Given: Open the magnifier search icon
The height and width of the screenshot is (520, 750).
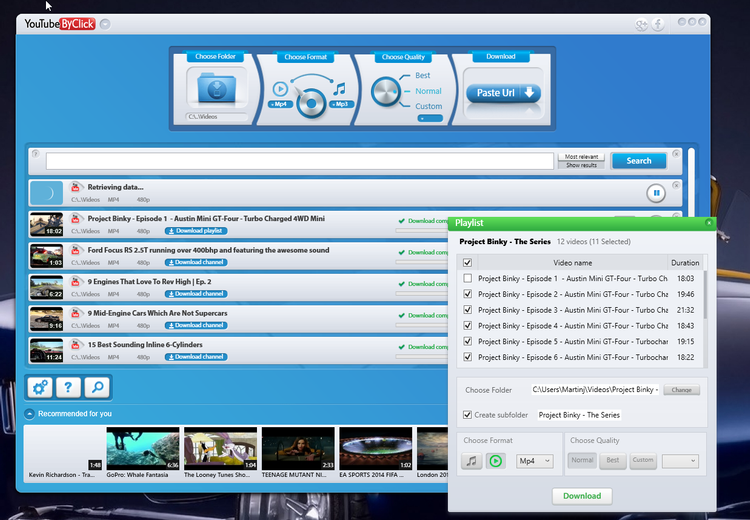Looking at the screenshot, I should [x=97, y=387].
